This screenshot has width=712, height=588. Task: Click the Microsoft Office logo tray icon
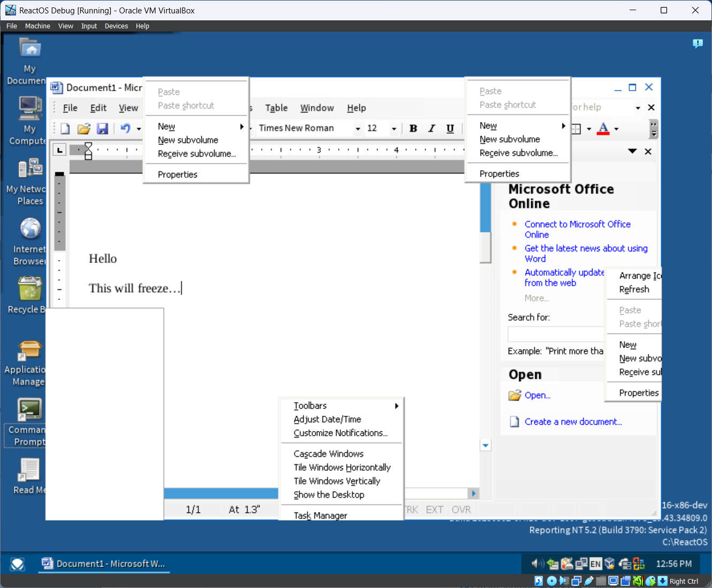point(639,564)
